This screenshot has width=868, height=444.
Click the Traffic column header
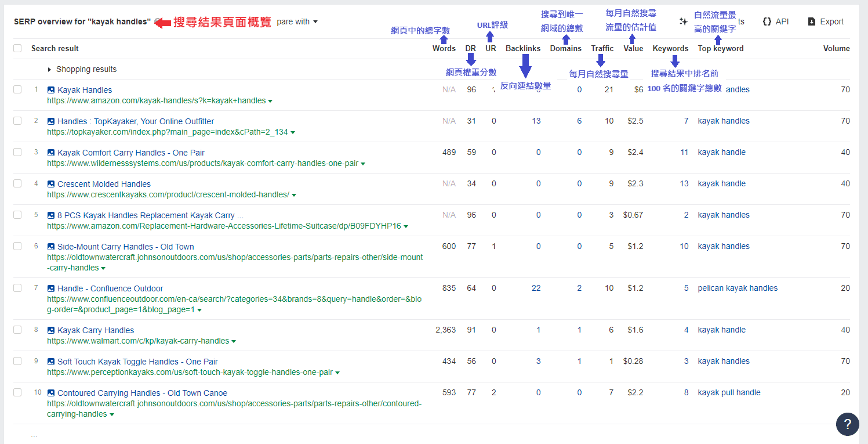pos(602,48)
